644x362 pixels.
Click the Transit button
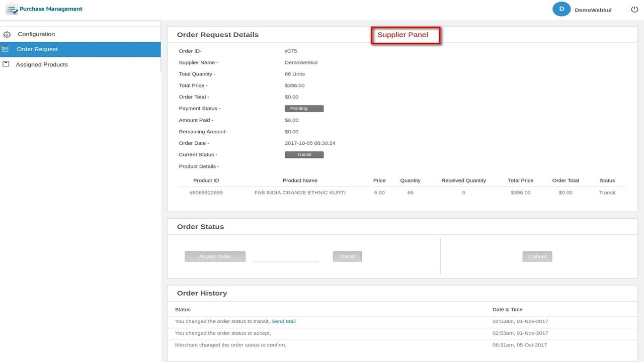pyautogui.click(x=347, y=256)
